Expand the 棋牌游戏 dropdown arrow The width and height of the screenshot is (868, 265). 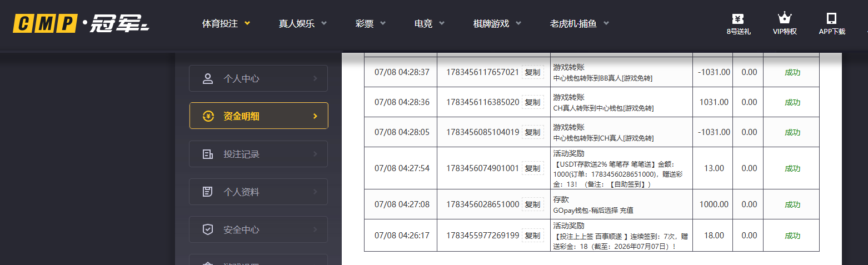point(518,23)
